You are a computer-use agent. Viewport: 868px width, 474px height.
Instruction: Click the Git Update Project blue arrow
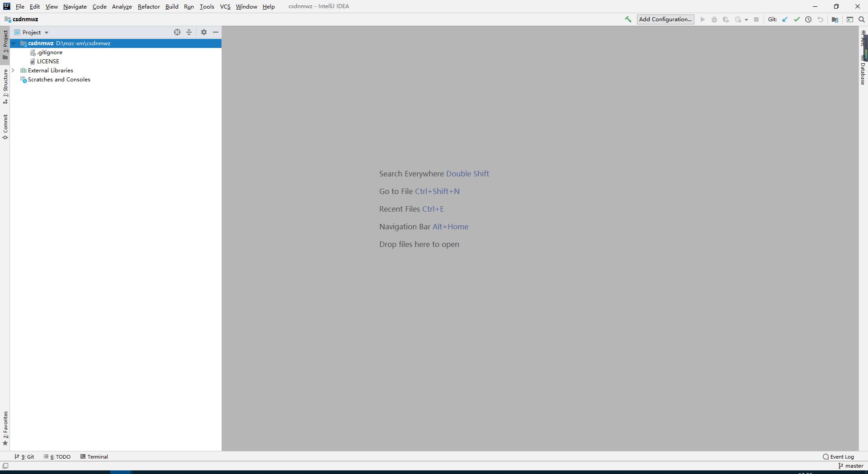point(785,19)
